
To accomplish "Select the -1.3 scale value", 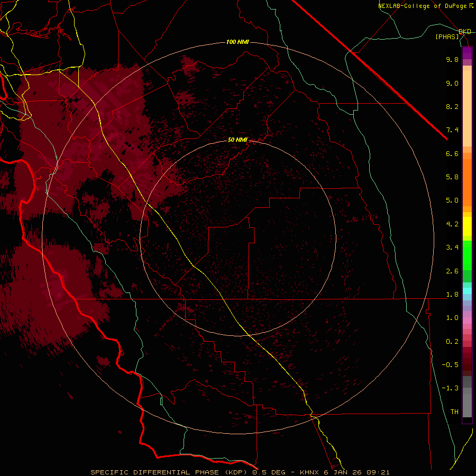I will [450, 388].
